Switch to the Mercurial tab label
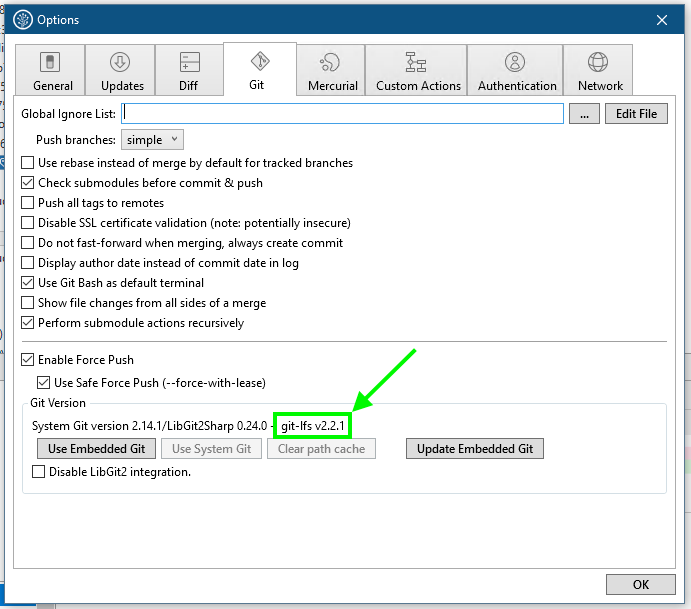Screen dimensions: 691x609 pyautogui.click(x=333, y=85)
